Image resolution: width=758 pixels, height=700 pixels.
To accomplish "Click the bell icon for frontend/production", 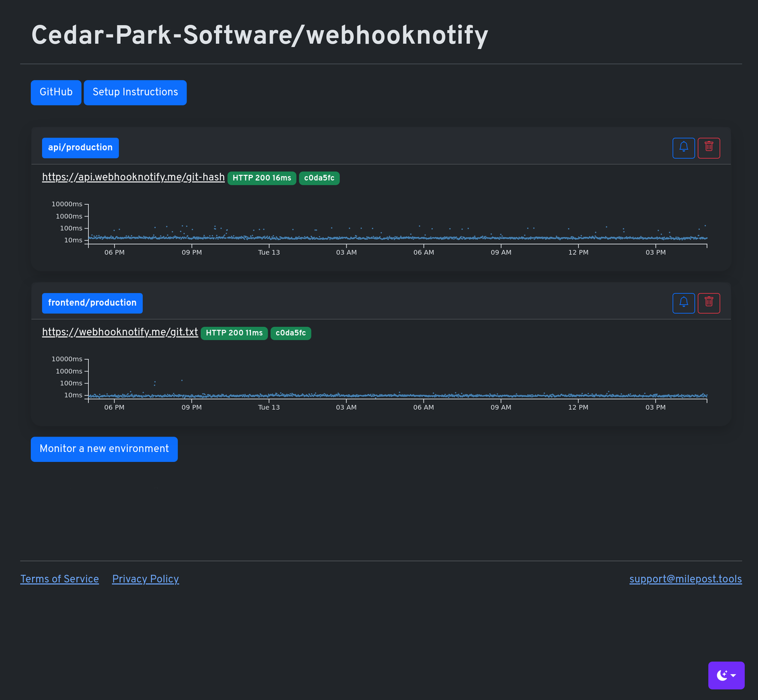I will pos(683,303).
